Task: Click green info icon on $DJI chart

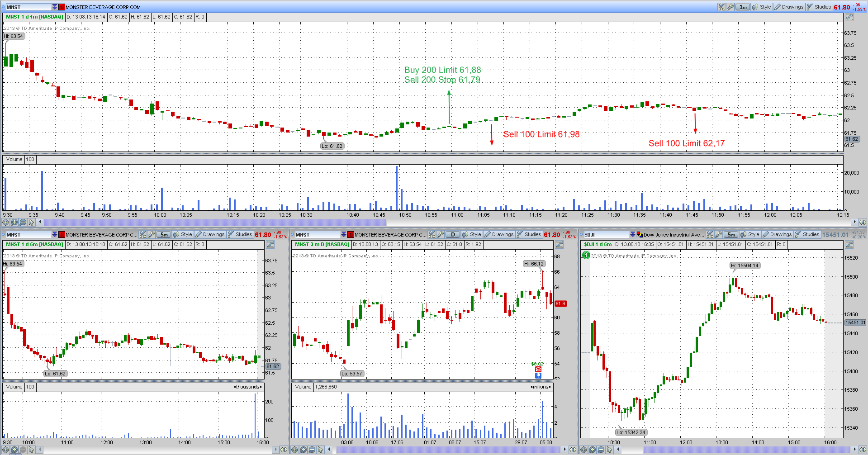Action: click(x=586, y=256)
